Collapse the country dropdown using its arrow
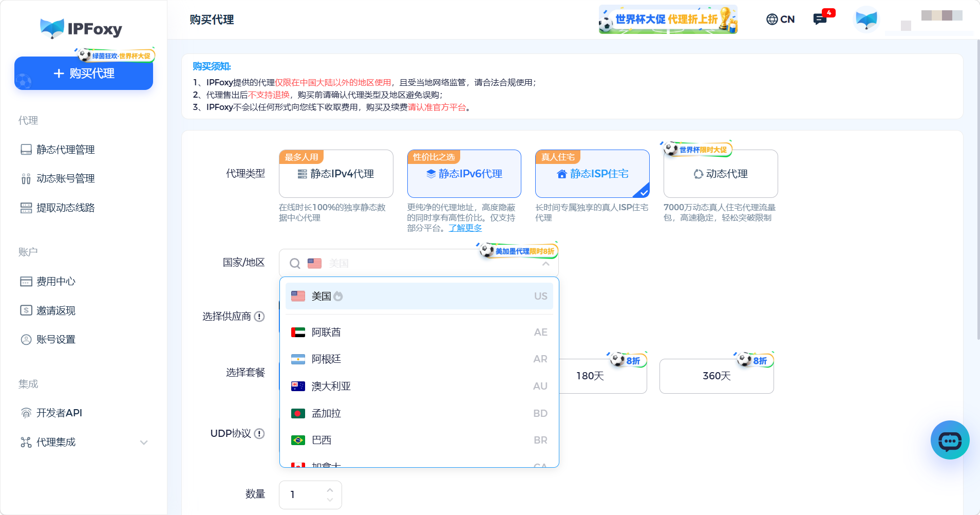Image resolution: width=980 pixels, height=515 pixels. point(546,264)
